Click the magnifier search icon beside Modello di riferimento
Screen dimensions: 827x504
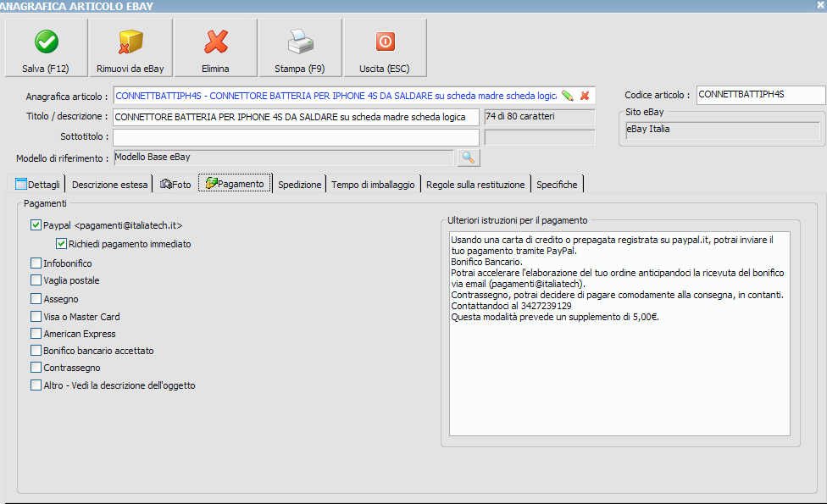(x=469, y=158)
